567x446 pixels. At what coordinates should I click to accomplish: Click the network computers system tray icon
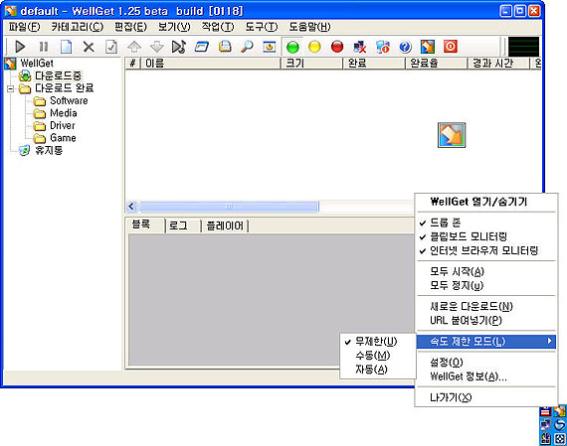click(x=546, y=424)
